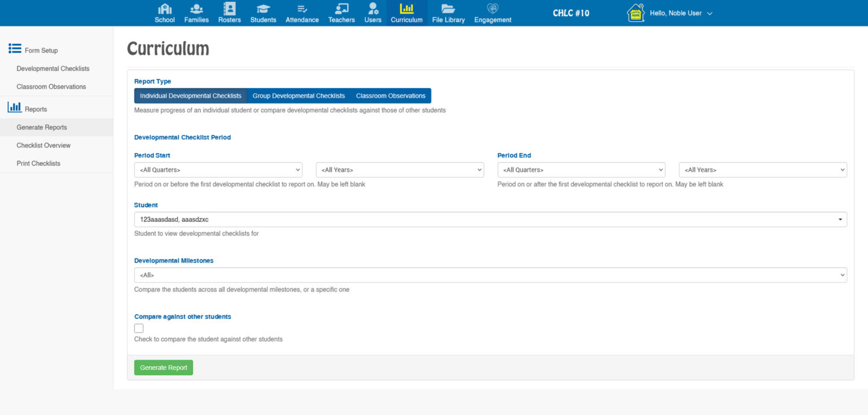Switch to Group Developmental Checklists tab
This screenshot has height=415, width=868.
298,96
